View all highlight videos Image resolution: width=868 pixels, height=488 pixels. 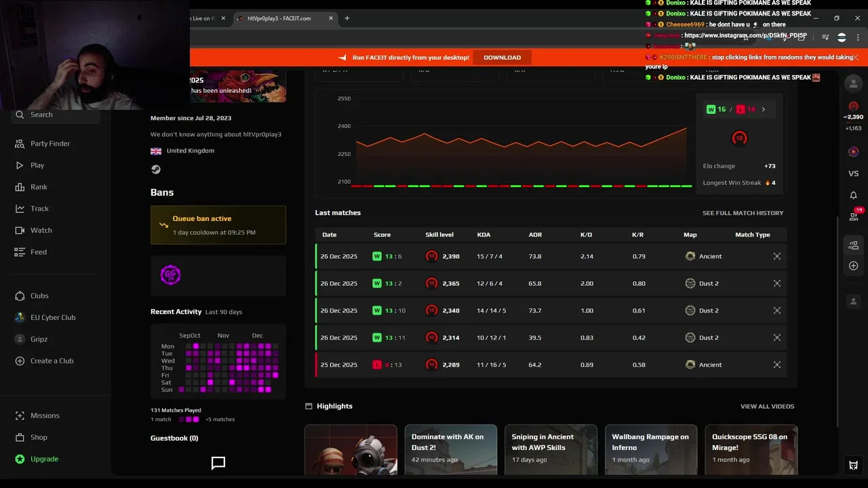(767, 406)
